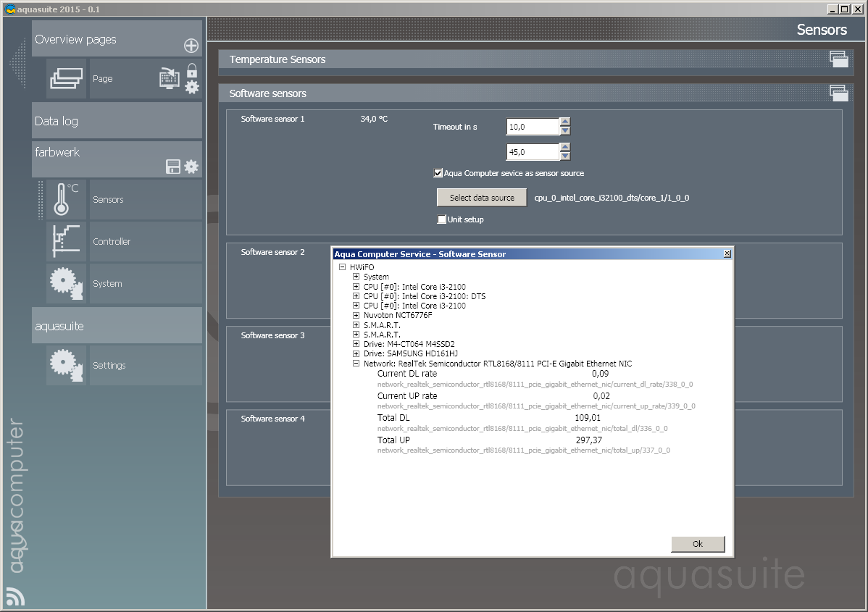Close the Aqua Computer Service dialog
This screenshot has width=868, height=612.
coord(727,254)
